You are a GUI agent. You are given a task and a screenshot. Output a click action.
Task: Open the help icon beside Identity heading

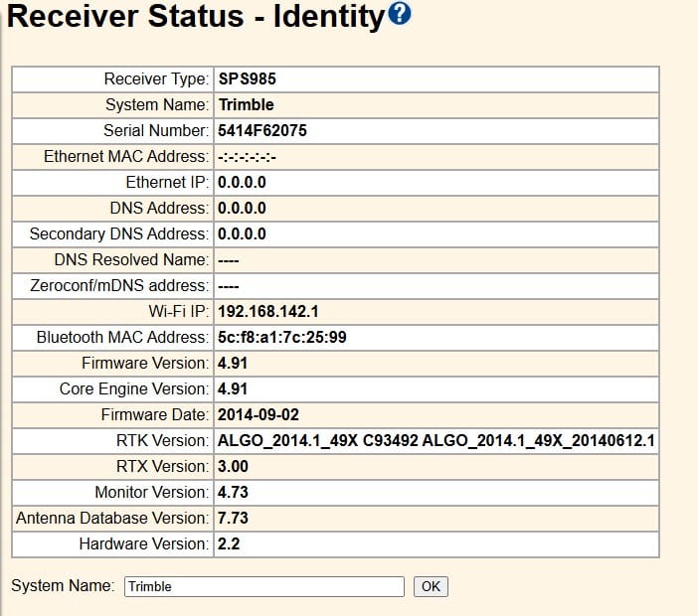pos(400,15)
